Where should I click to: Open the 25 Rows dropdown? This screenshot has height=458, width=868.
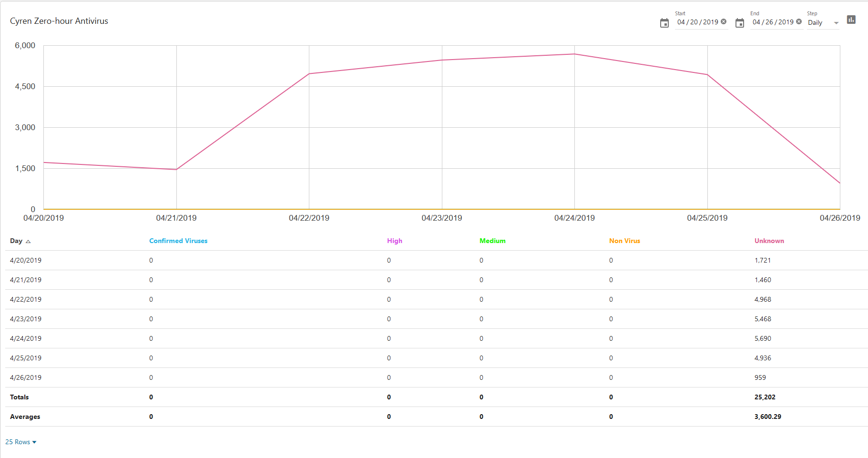[x=21, y=442]
